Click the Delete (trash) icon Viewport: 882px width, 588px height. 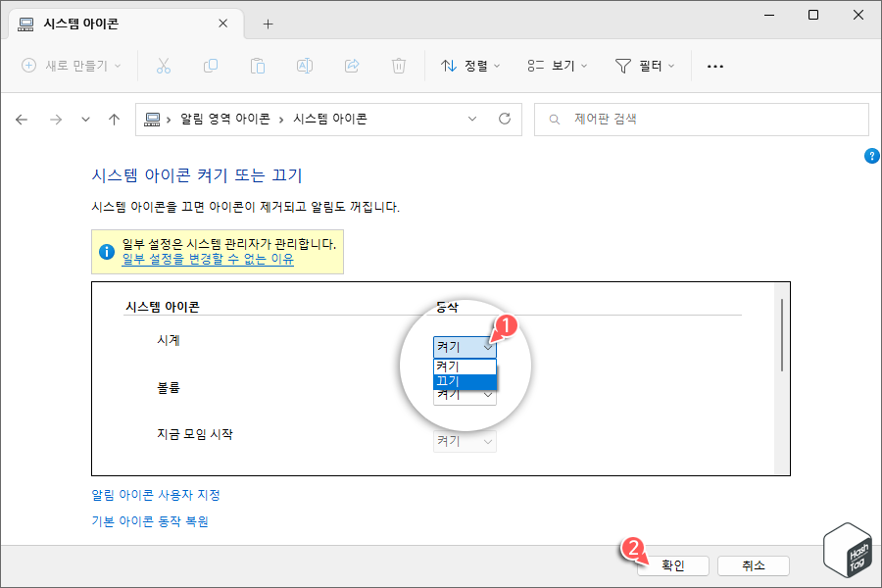398,66
